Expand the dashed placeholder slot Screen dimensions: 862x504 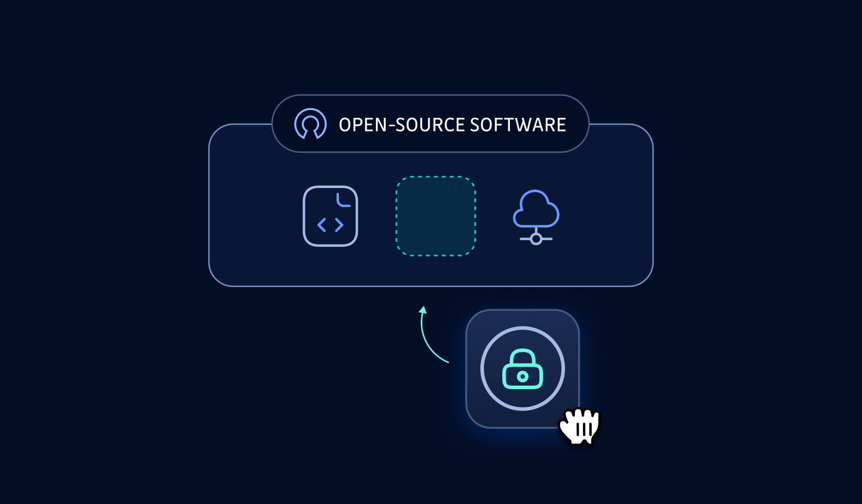[435, 217]
